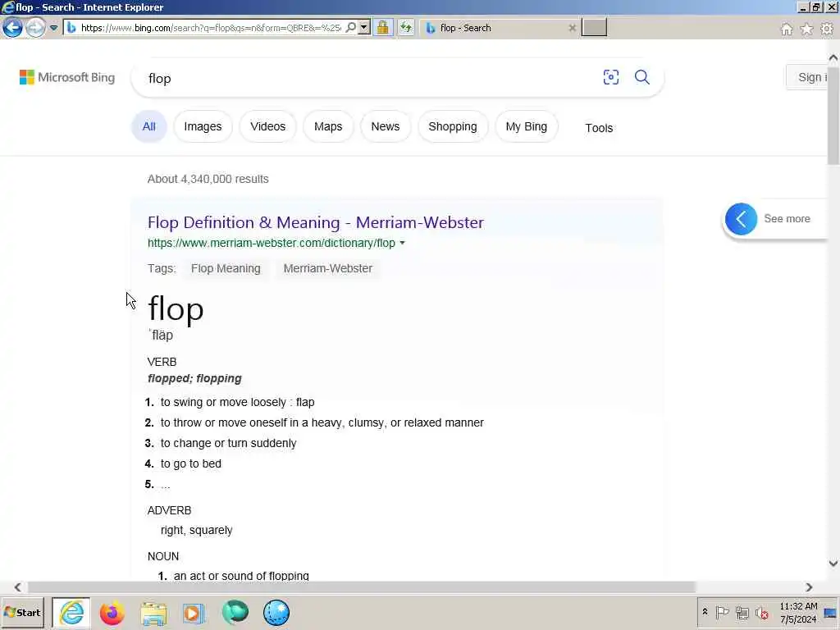Click the Microsoft Bing logo
This screenshot has width=840, height=630.
tap(67, 77)
